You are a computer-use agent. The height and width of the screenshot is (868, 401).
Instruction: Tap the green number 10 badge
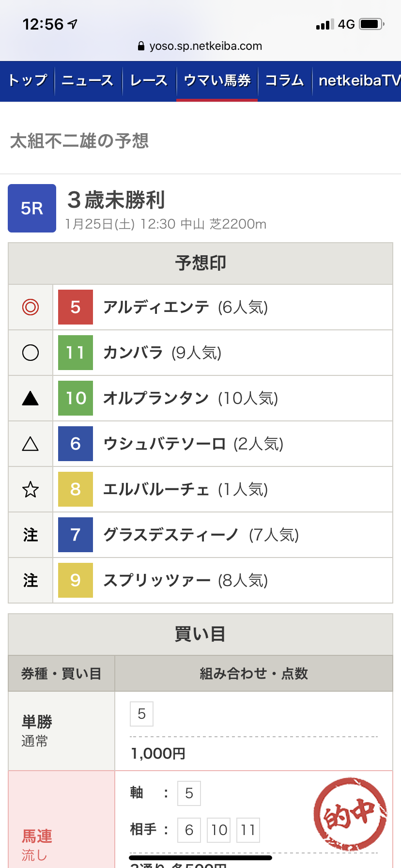click(x=76, y=398)
